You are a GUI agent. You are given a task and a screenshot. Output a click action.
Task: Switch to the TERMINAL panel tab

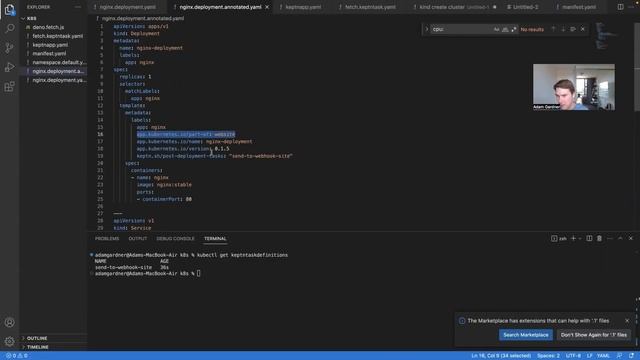[x=215, y=239]
